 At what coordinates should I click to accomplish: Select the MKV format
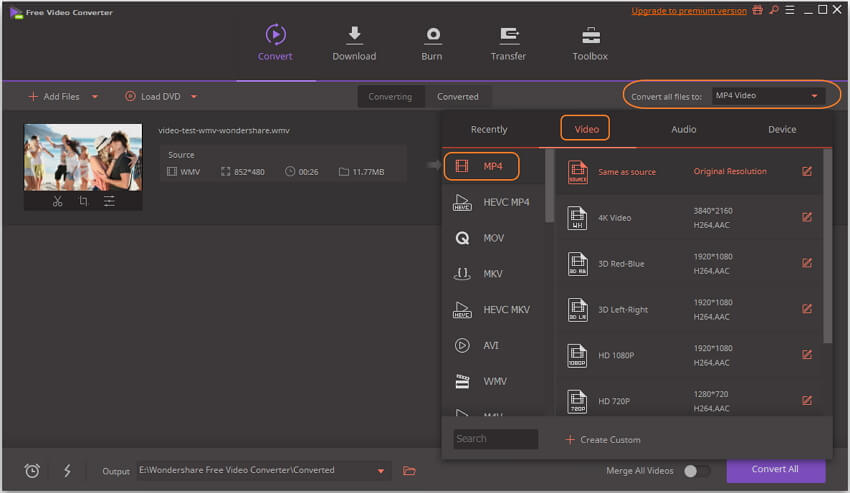pyautogui.click(x=493, y=274)
